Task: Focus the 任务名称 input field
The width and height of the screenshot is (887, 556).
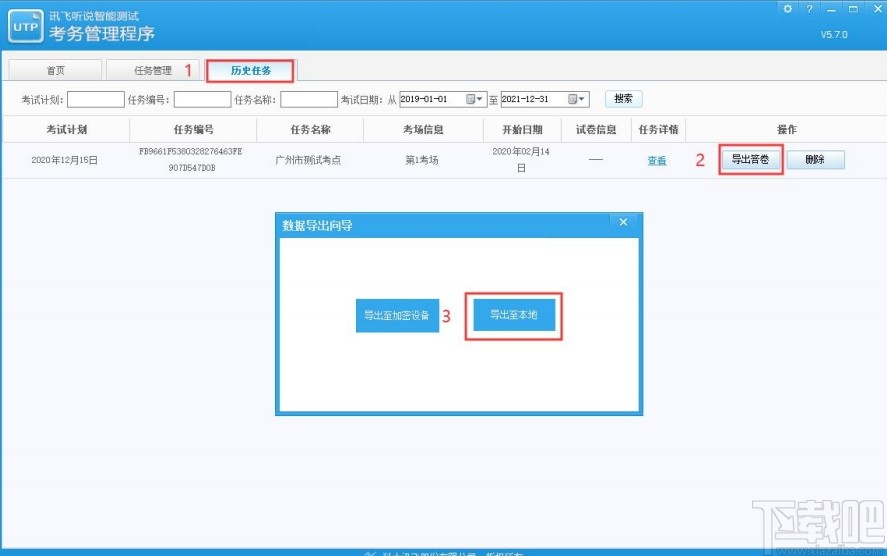Action: 309,100
